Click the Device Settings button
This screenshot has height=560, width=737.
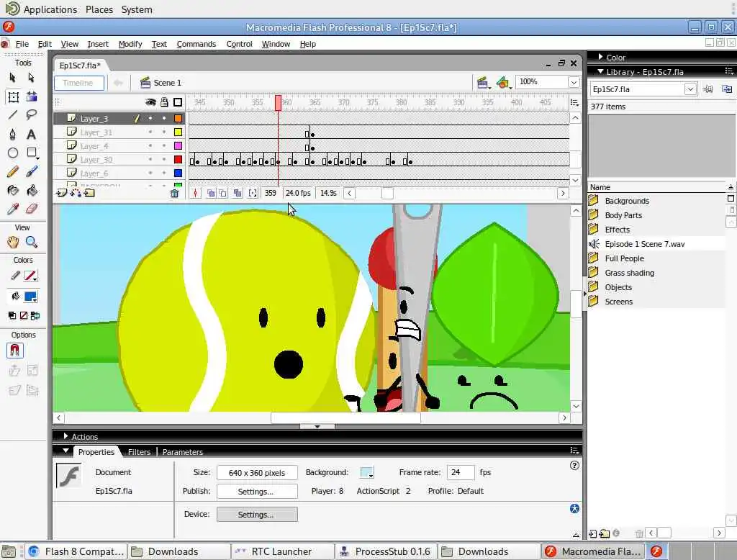point(257,515)
